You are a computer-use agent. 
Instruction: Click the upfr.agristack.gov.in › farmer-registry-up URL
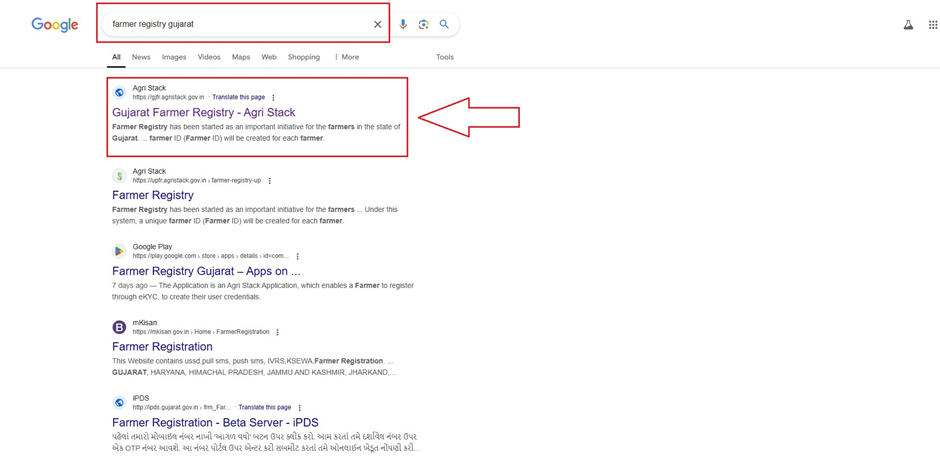(x=197, y=180)
